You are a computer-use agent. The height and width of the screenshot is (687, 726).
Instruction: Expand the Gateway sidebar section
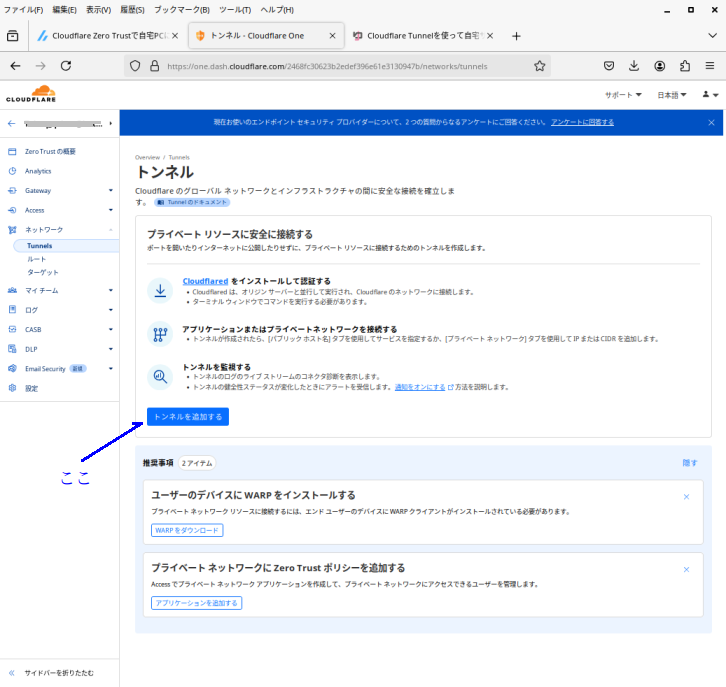pos(111,190)
